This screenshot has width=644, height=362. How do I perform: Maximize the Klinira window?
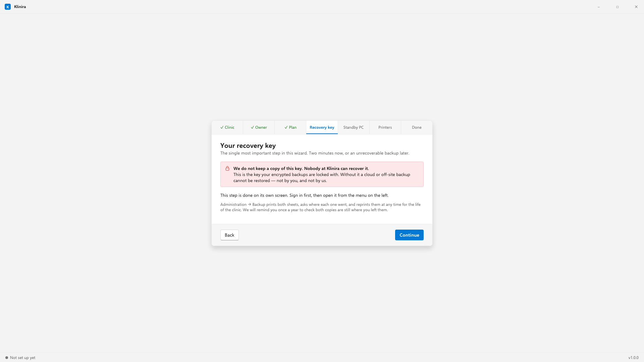pyautogui.click(x=618, y=7)
